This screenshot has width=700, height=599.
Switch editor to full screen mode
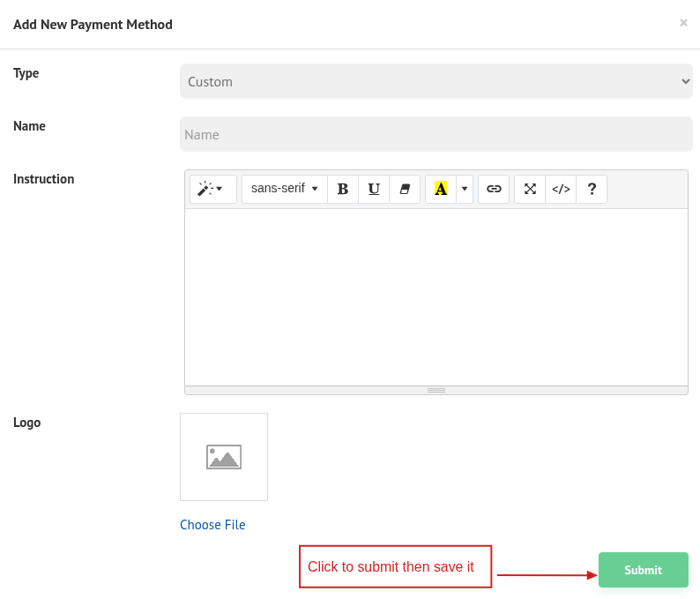pyautogui.click(x=530, y=189)
